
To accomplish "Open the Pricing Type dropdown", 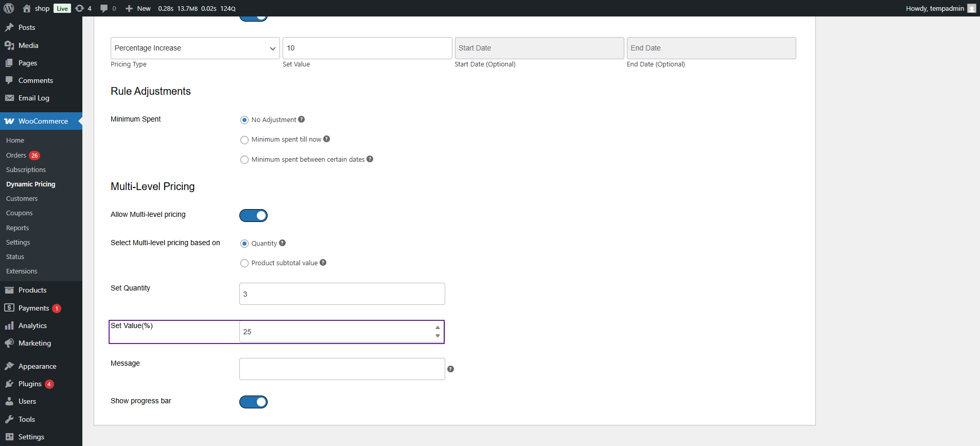I will (195, 48).
